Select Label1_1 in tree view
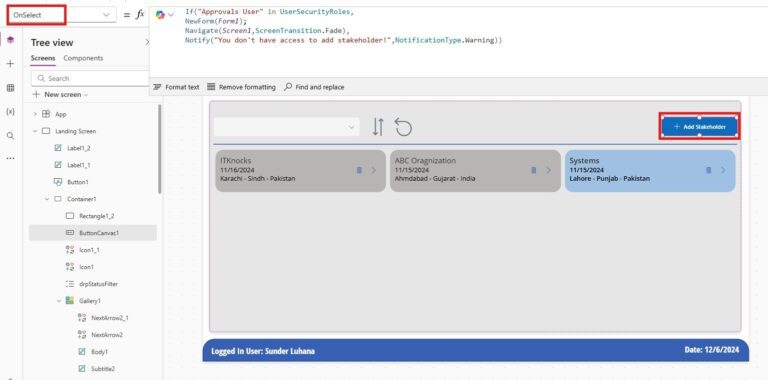This screenshot has height=380, width=768. (x=78, y=165)
